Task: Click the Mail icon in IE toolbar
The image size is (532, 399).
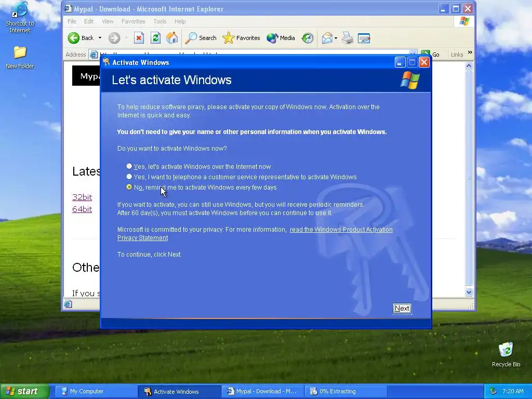Action: (x=327, y=38)
